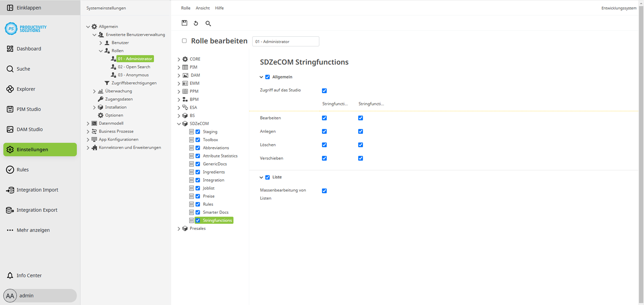The width and height of the screenshot is (644, 305).
Task: Click the Entwicklungssystem link top right
Action: (618, 8)
